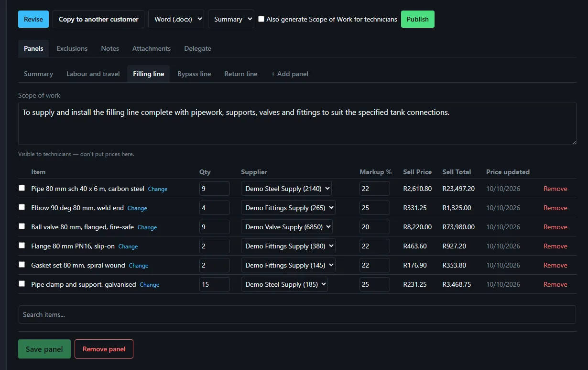The image size is (588, 370).
Task: Change the Pipe 80 mm sch 40 item
Action: tap(158, 189)
